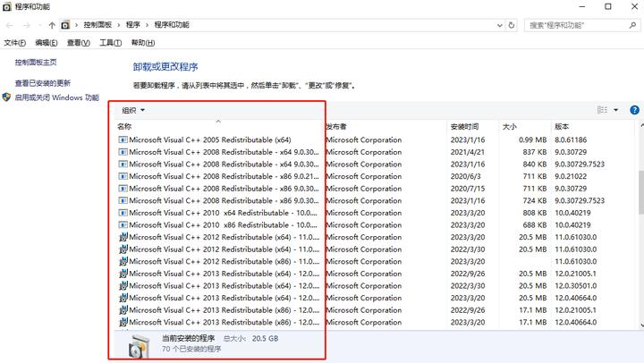Open the 编辑(E) menu
This screenshot has width=644, height=363.
click(x=46, y=43)
